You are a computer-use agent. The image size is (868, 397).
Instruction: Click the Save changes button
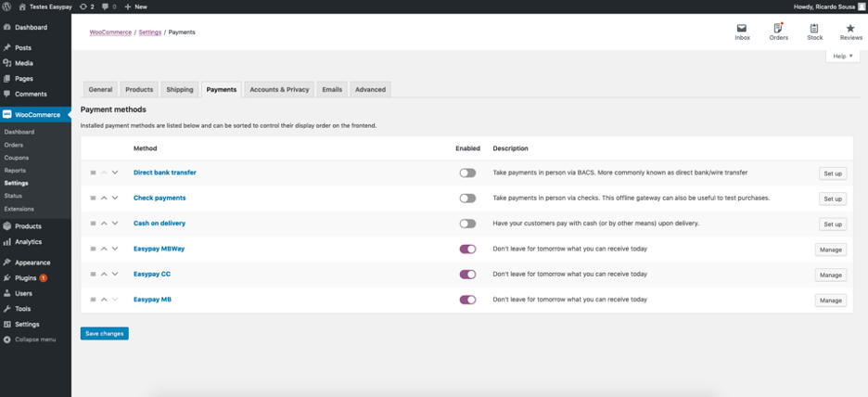pyautogui.click(x=104, y=333)
